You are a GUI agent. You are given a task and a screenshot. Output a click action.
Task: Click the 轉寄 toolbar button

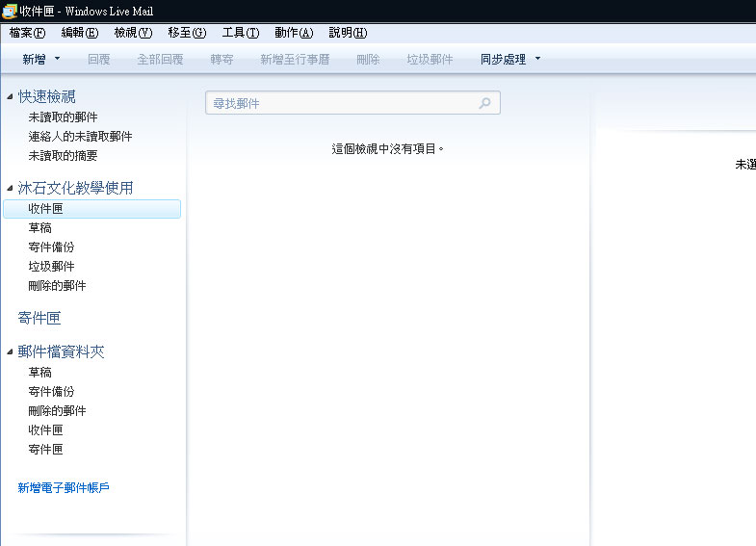pyautogui.click(x=222, y=60)
